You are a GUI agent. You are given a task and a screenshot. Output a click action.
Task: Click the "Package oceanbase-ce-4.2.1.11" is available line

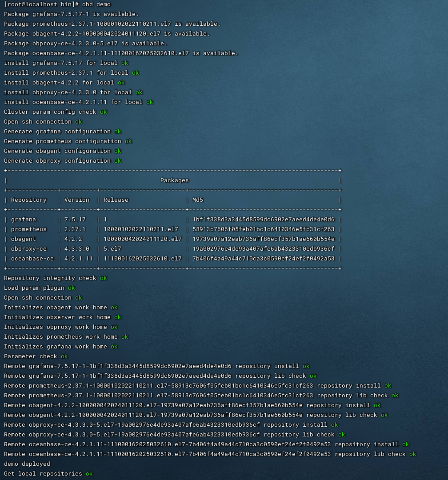[121, 53]
